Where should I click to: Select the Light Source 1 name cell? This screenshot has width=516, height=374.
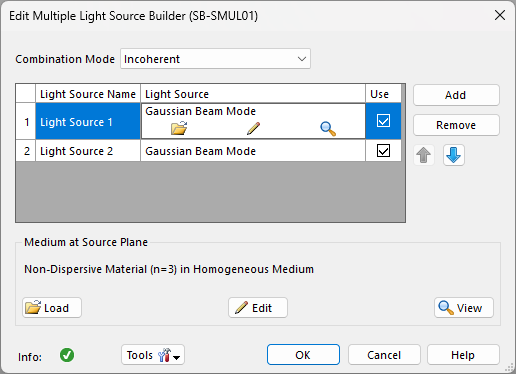88,121
